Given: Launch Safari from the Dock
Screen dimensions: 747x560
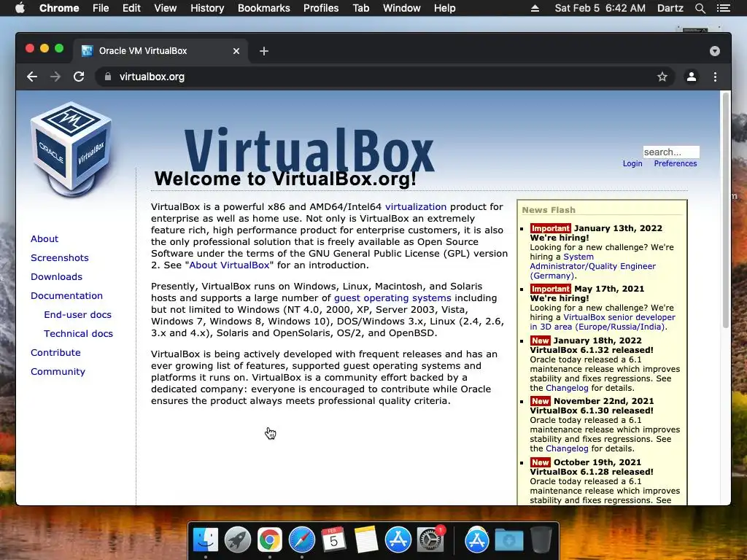Looking at the screenshot, I should click(301, 540).
